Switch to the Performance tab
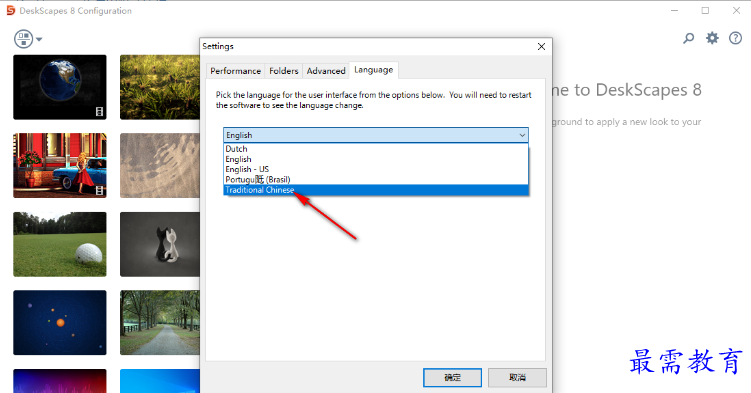 point(235,71)
